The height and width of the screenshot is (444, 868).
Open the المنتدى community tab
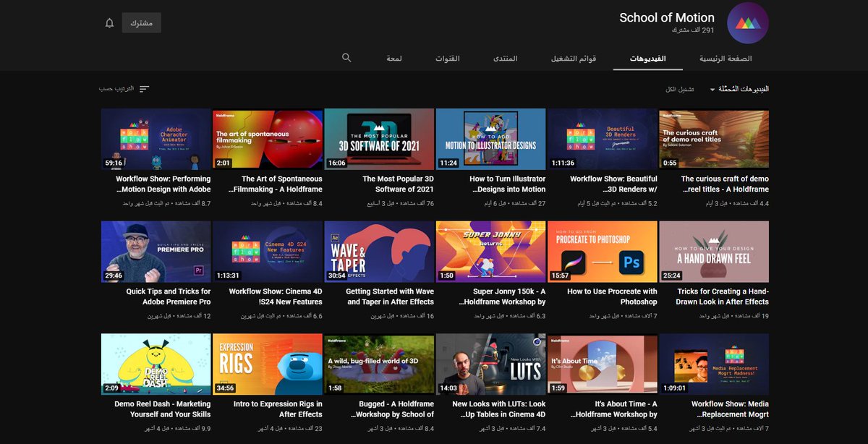[505, 58]
